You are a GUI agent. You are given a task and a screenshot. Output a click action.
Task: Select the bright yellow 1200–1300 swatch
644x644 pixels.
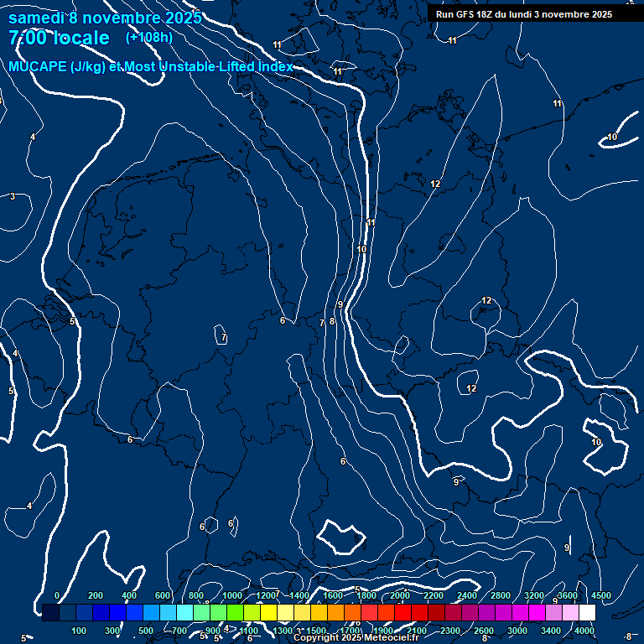(x=268, y=612)
